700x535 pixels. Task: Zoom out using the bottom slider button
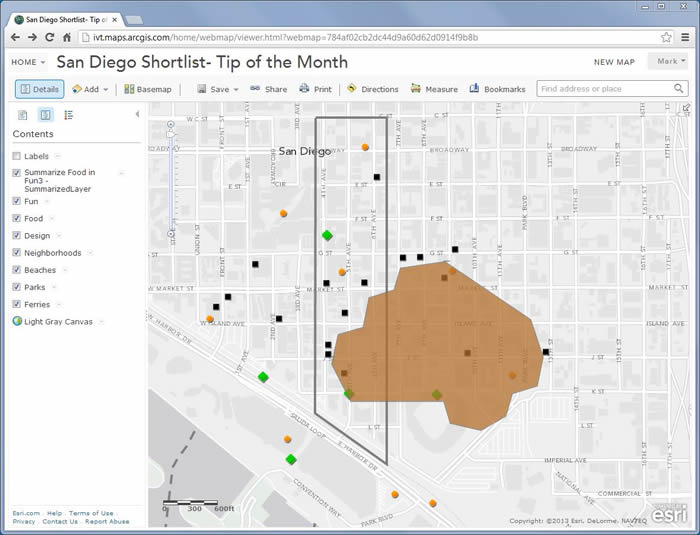tap(171, 234)
